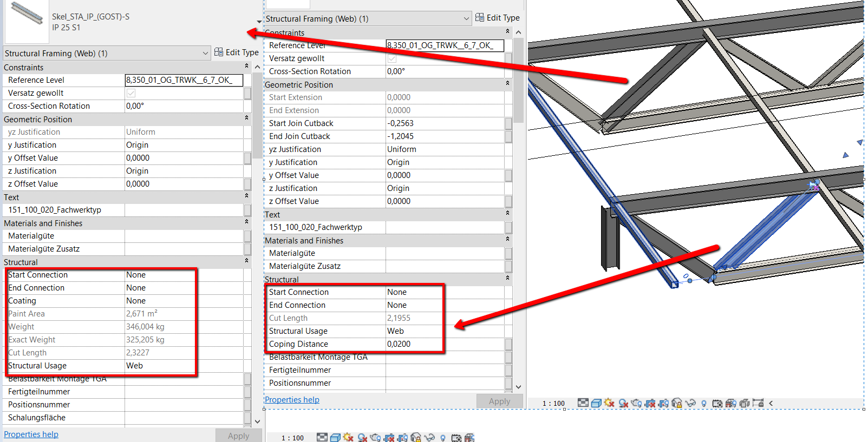Collapse Materials and Finishes section in right panel
The width and height of the screenshot is (868, 442).
[x=507, y=239]
